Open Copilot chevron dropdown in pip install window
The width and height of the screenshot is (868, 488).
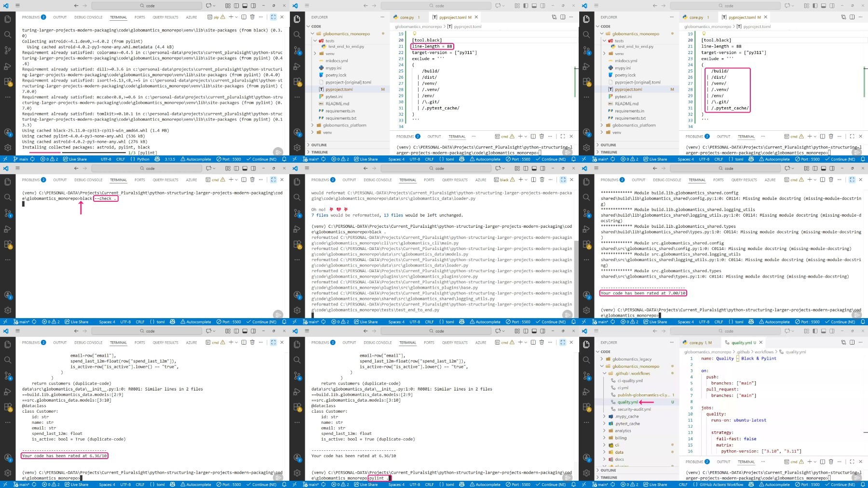pos(214,6)
